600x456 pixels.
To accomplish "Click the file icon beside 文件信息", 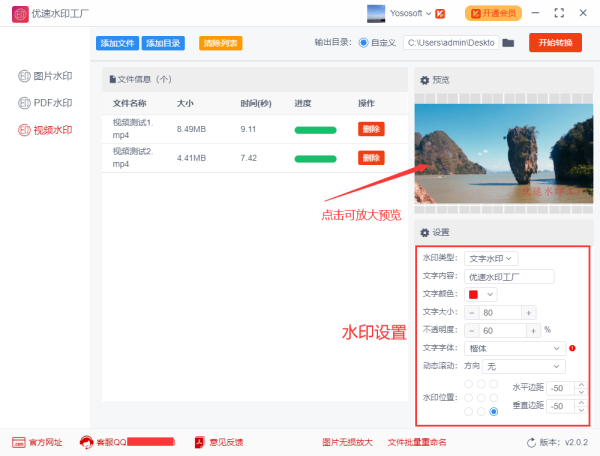I will click(112, 79).
